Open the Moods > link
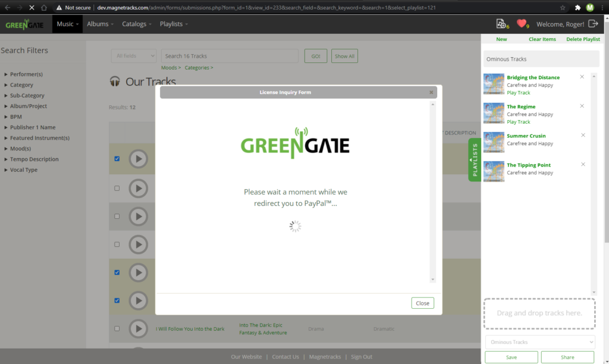The image size is (609, 364). [x=171, y=68]
